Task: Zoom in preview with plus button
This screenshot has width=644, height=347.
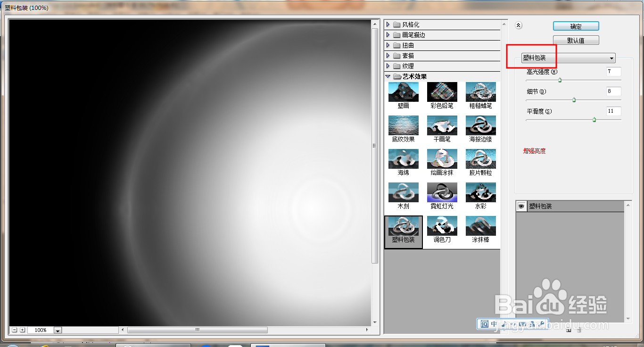Action: pyautogui.click(x=22, y=330)
